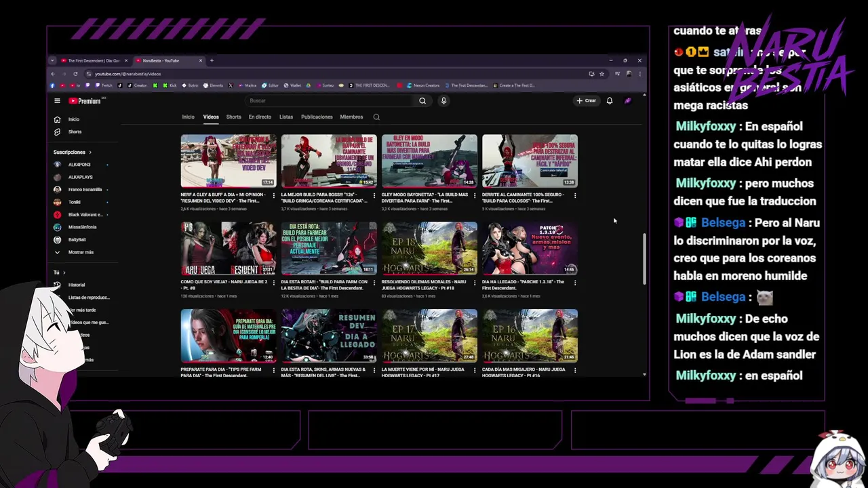Open the notifications bell
Image resolution: width=868 pixels, height=488 pixels.
(x=610, y=101)
